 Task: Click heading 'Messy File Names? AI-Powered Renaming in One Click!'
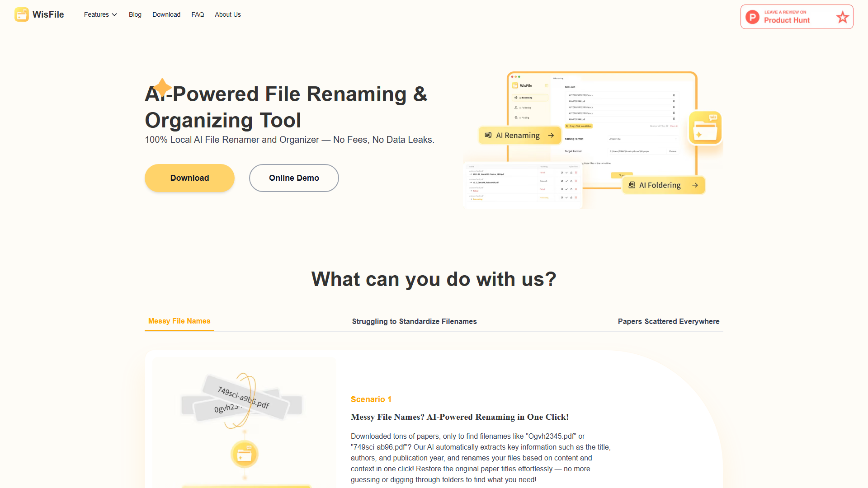click(x=460, y=417)
